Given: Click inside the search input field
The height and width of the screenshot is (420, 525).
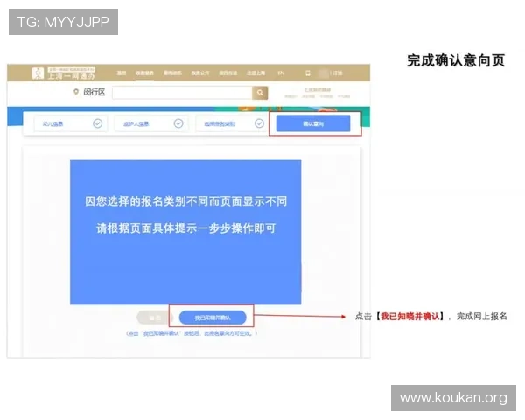Looking at the screenshot, I should 182,93.
